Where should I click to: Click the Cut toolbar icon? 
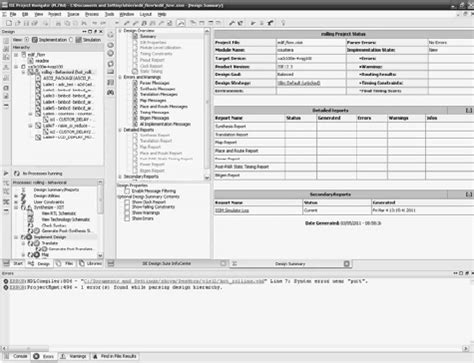58,23
